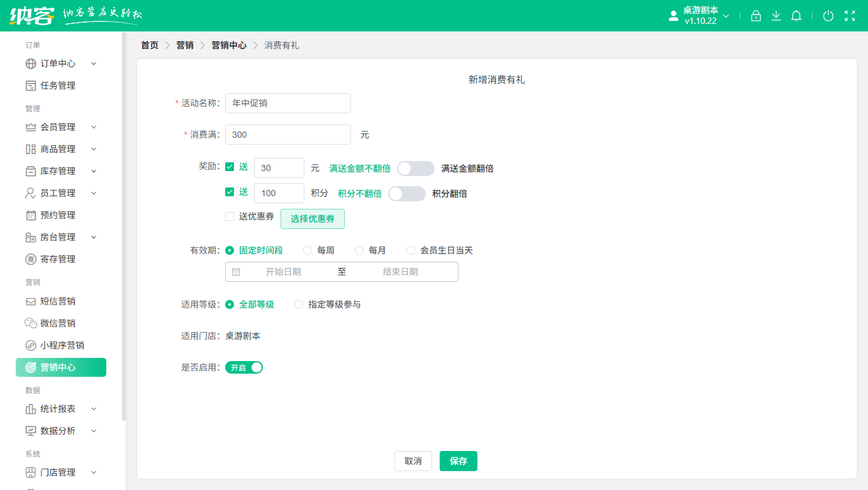868x490 pixels.
Task: Expand the 统计报表 sidebar menu
Action: tap(56, 408)
